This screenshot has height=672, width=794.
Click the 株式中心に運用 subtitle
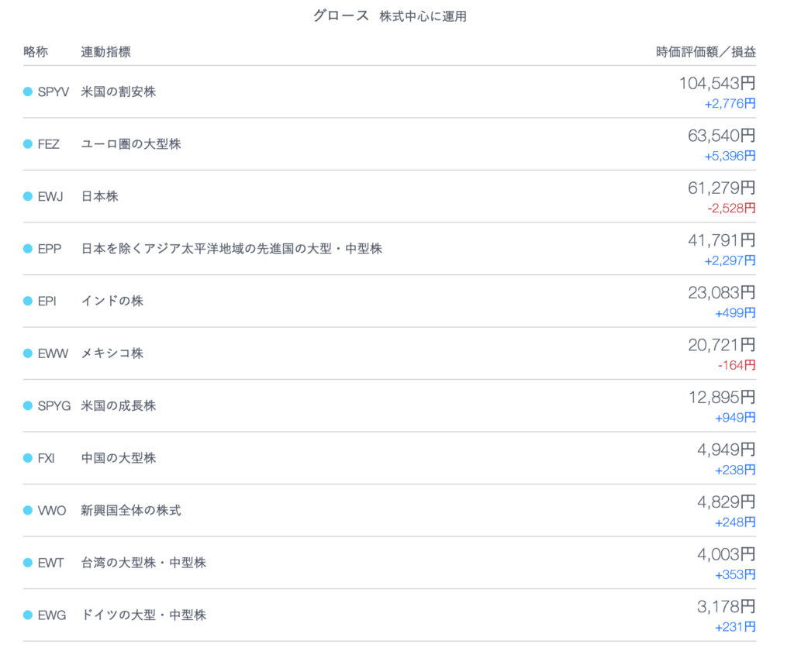click(423, 16)
